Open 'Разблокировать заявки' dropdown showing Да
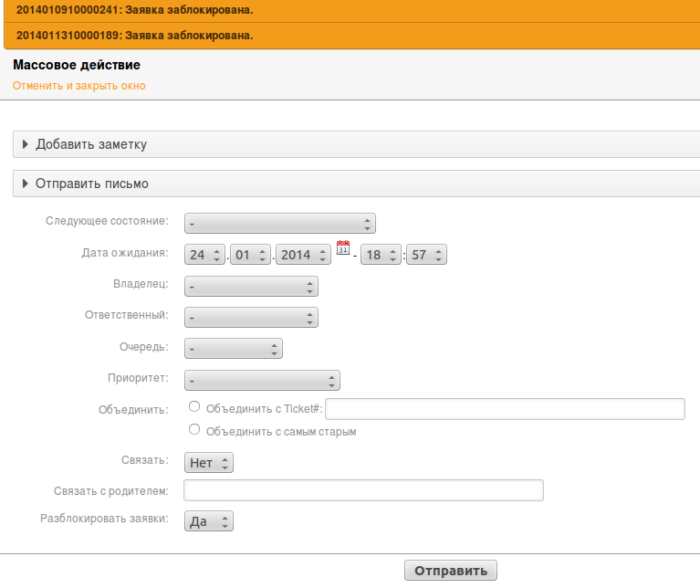700x588 pixels. (x=208, y=521)
